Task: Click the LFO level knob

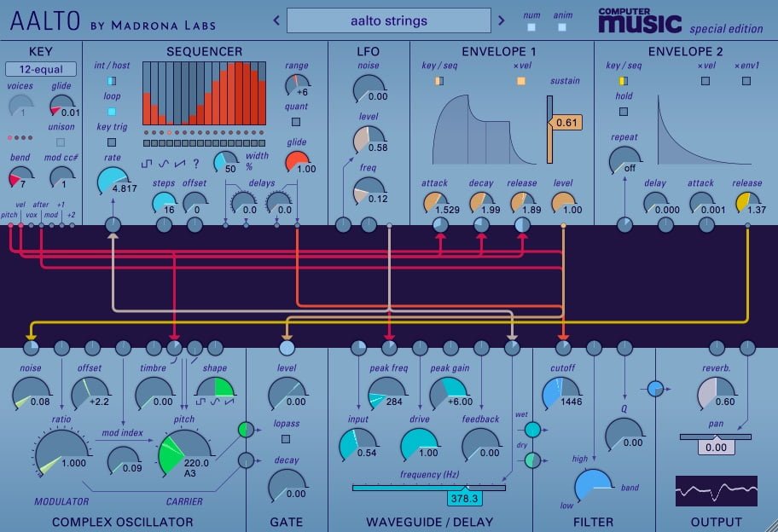Action: tap(369, 141)
